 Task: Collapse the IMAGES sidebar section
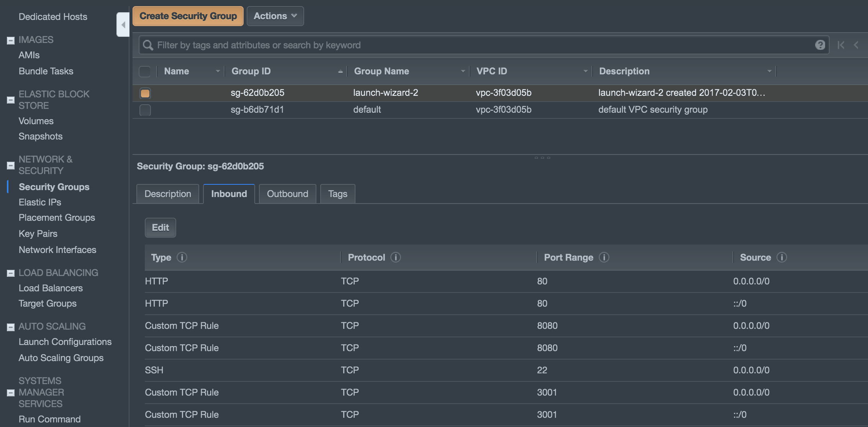coord(11,40)
